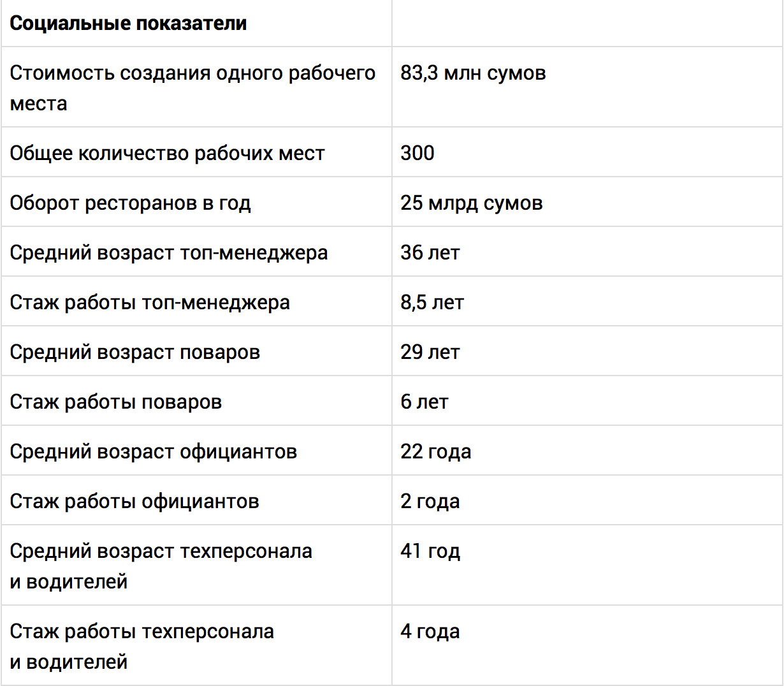Click the "22 года" value cell
The width and height of the screenshot is (784, 686).
pos(436,452)
